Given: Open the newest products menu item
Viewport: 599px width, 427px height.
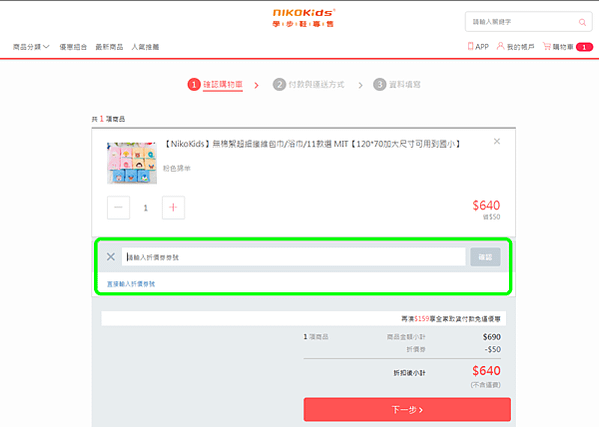Looking at the screenshot, I should [x=109, y=47].
